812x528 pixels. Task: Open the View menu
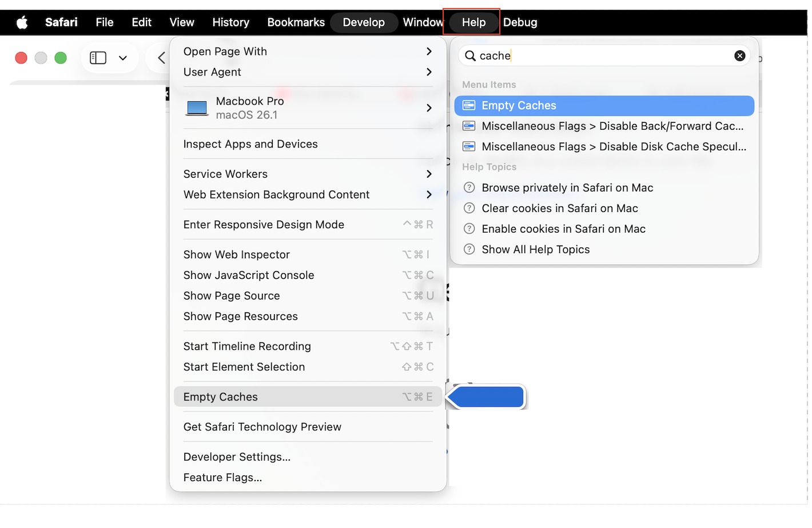tap(182, 22)
